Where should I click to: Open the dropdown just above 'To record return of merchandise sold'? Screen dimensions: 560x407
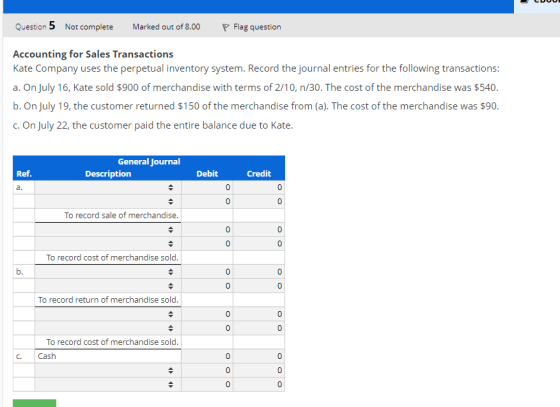click(x=108, y=286)
